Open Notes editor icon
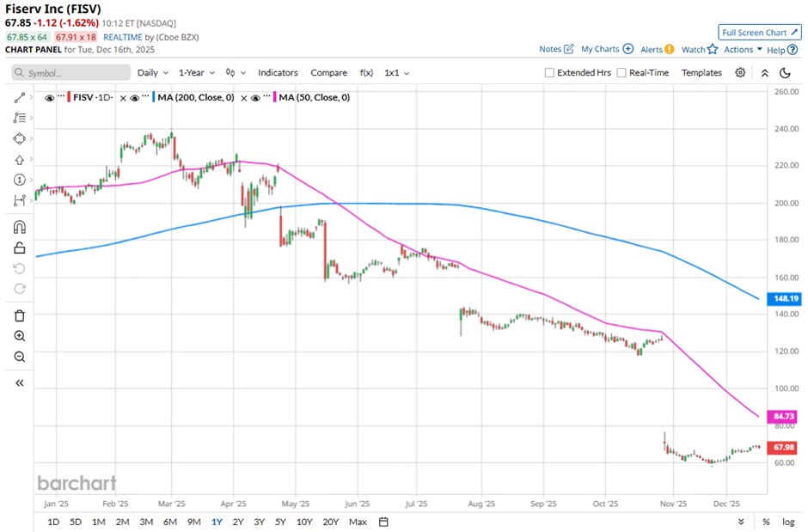The image size is (808, 532). tap(568, 49)
